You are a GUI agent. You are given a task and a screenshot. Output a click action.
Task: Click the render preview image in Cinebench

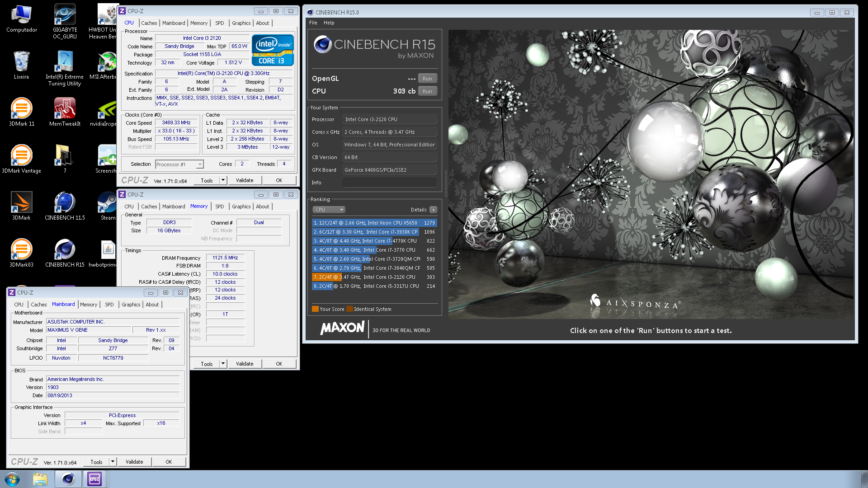click(651, 174)
